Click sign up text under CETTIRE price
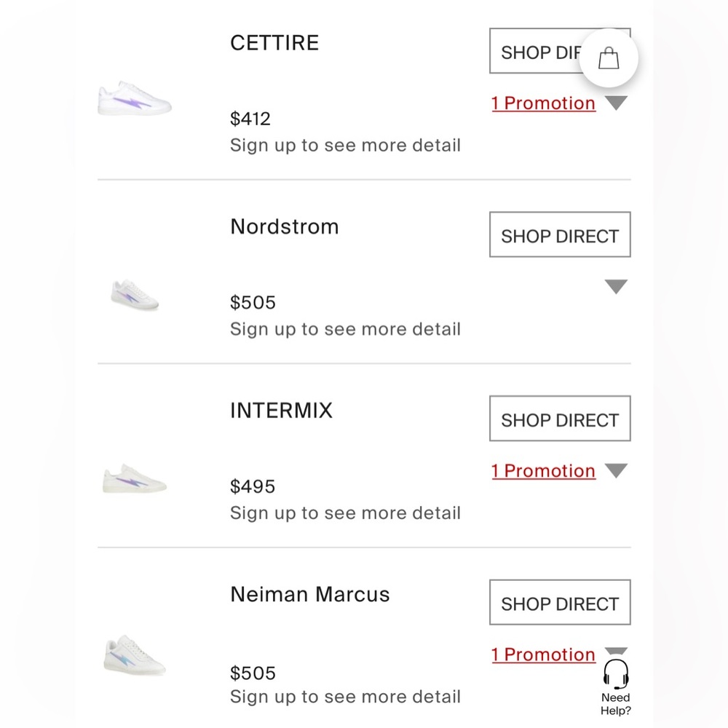Screen dimensions: 728x728 [x=345, y=146]
